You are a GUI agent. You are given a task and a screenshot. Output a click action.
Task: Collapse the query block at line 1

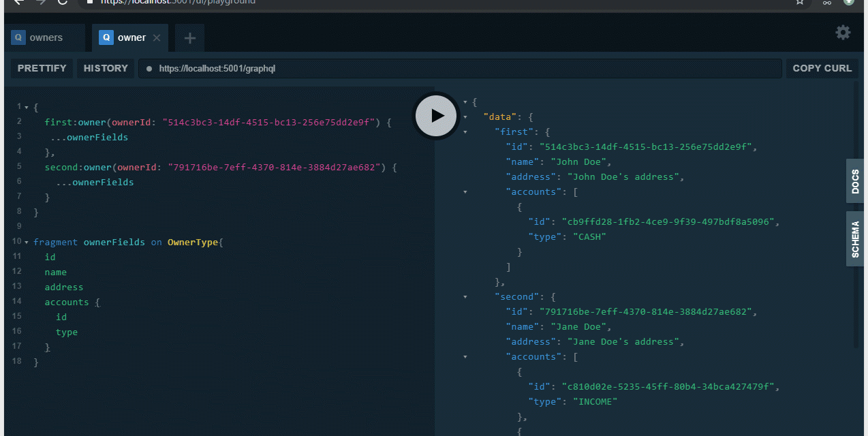pyautogui.click(x=26, y=108)
